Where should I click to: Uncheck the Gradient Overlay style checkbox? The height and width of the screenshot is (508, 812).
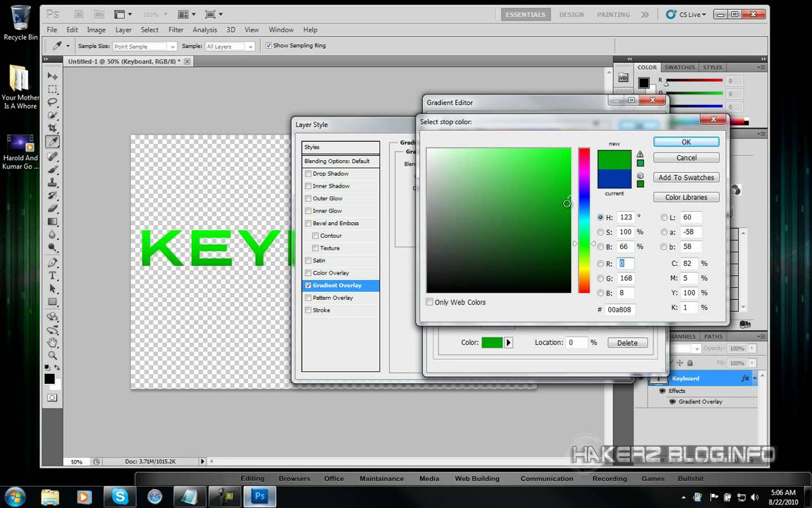coord(308,286)
